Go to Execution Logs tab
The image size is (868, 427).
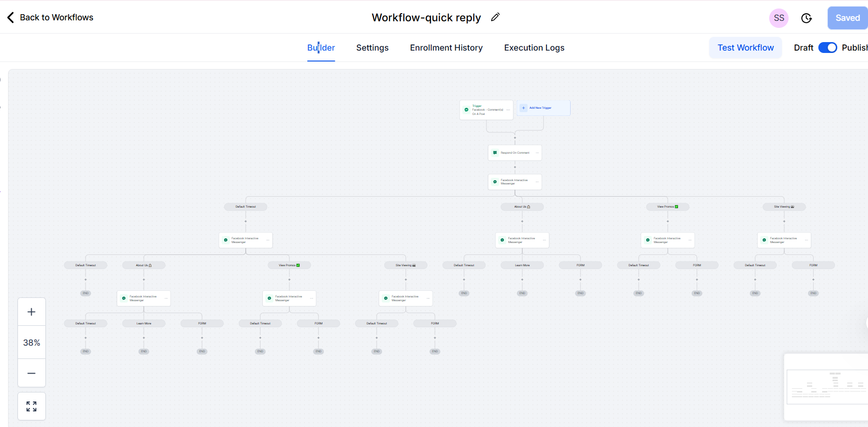534,48
